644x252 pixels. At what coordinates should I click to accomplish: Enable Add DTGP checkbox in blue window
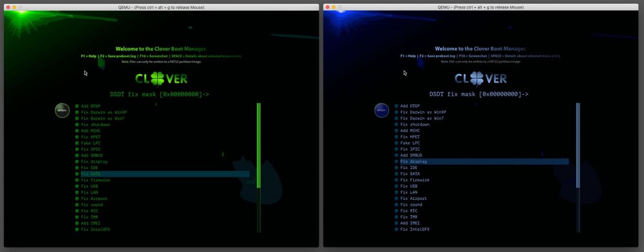click(396, 106)
